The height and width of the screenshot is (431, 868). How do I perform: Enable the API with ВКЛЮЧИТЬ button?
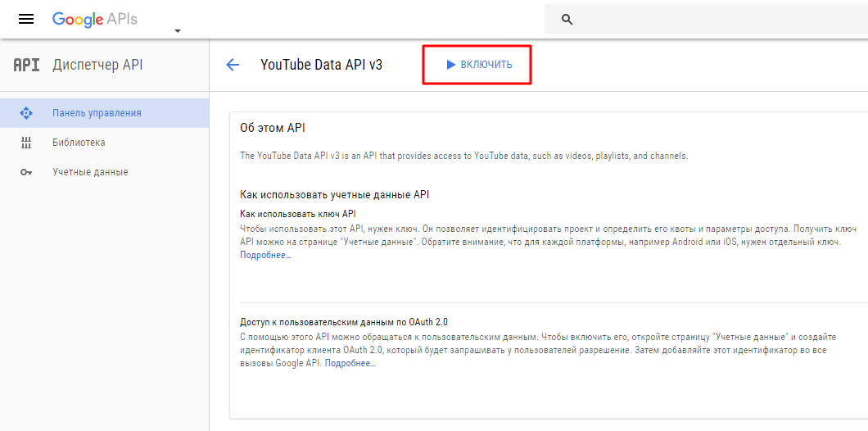[478, 65]
